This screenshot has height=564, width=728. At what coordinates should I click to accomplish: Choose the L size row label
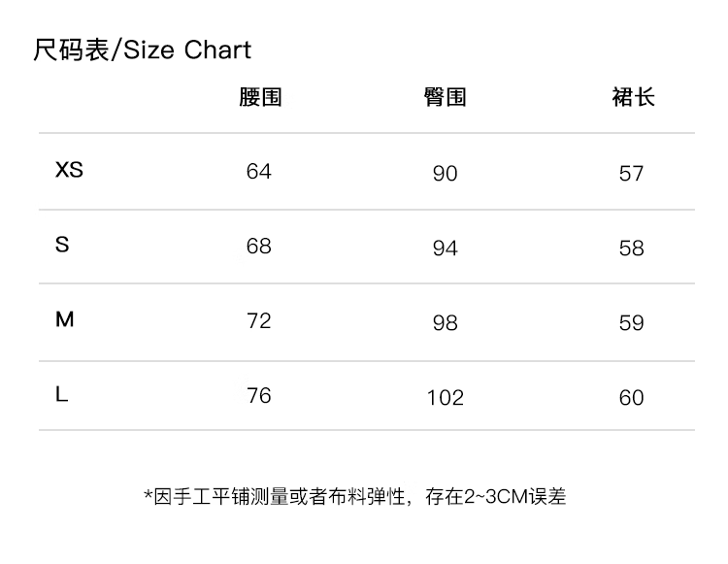(x=62, y=394)
